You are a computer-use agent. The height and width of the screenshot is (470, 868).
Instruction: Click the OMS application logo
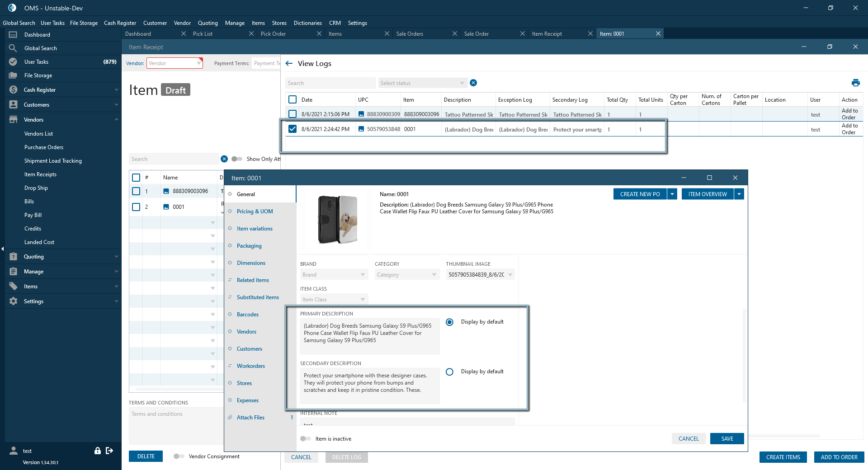tap(12, 8)
